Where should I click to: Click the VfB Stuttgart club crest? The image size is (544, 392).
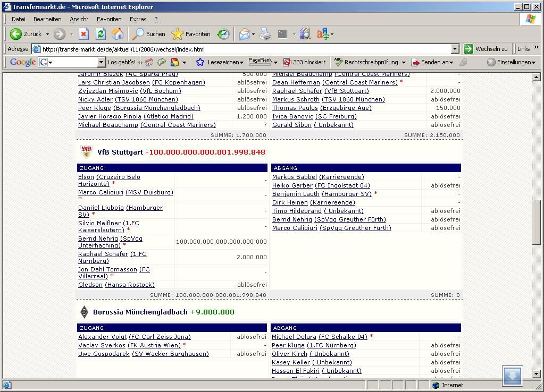86,152
